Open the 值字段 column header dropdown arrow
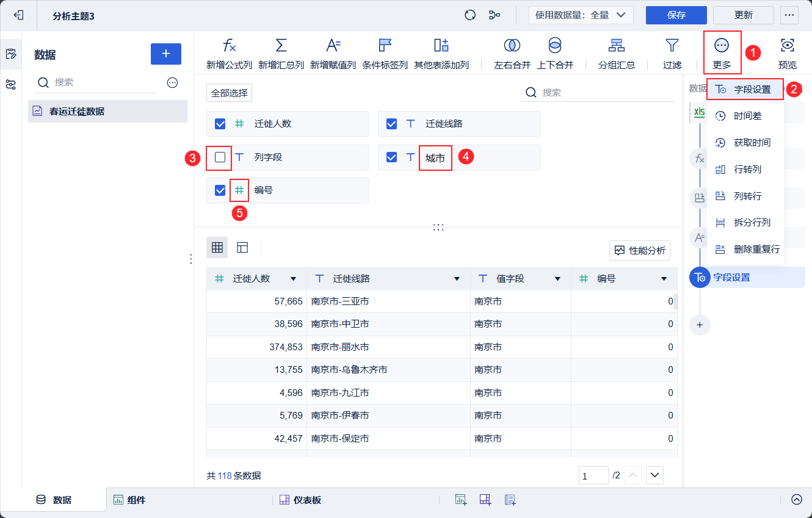This screenshot has height=518, width=812. pyautogui.click(x=557, y=279)
